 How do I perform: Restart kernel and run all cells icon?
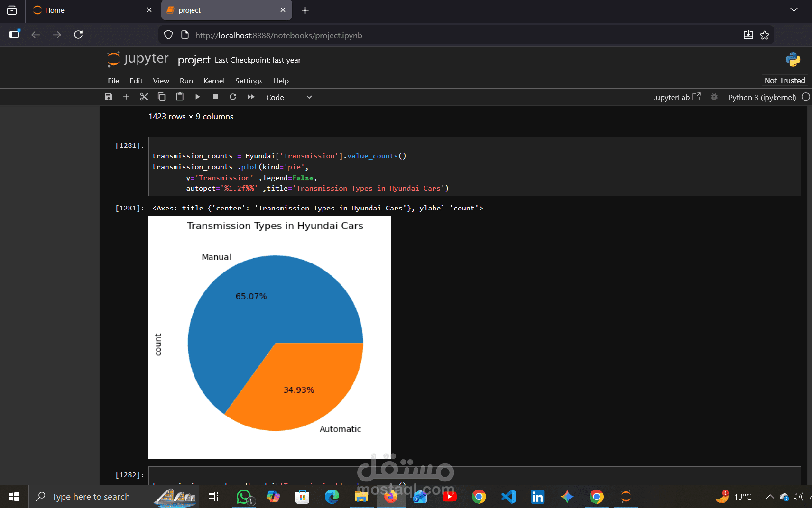(x=251, y=97)
